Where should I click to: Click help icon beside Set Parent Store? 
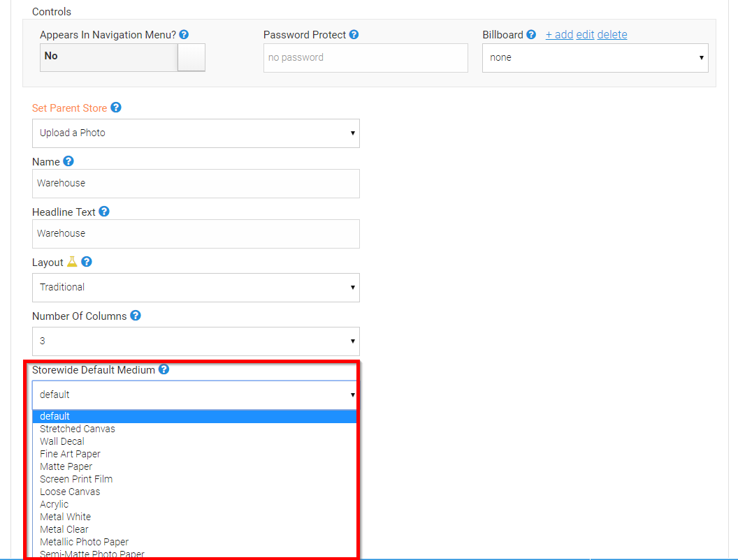[x=116, y=108]
